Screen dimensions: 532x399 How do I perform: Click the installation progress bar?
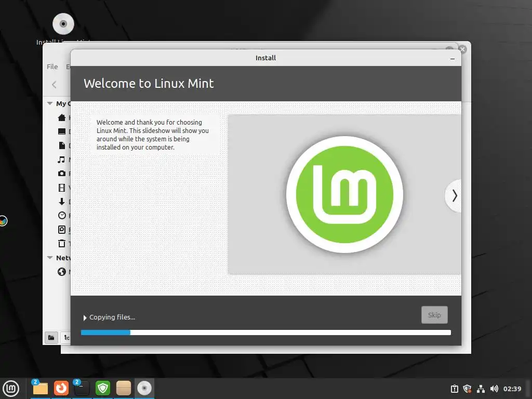[265, 332]
